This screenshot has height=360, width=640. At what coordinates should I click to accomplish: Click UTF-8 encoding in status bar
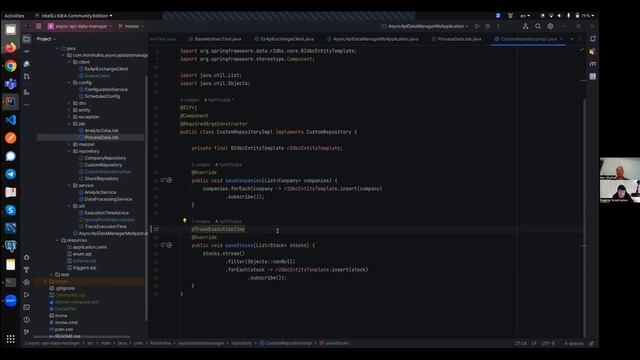[548, 343]
